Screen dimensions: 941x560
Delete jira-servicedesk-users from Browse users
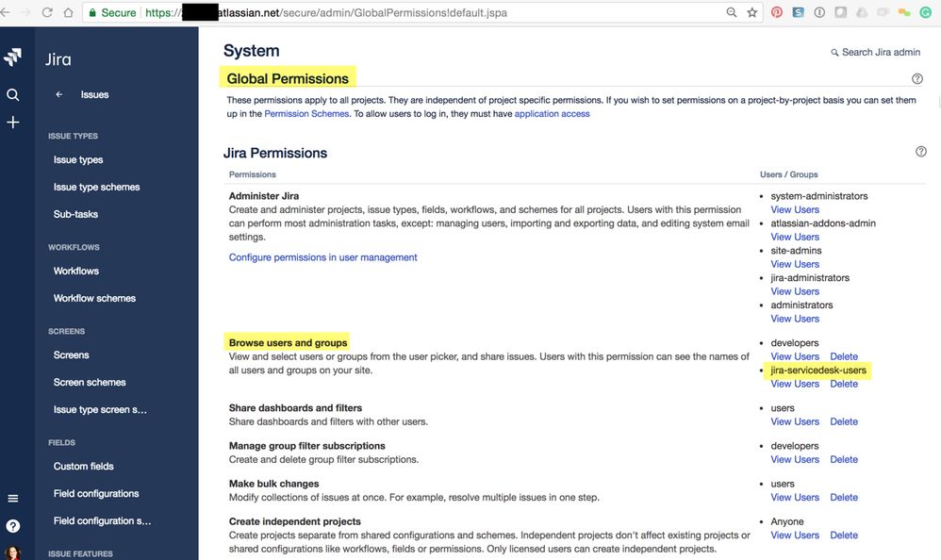coord(844,384)
